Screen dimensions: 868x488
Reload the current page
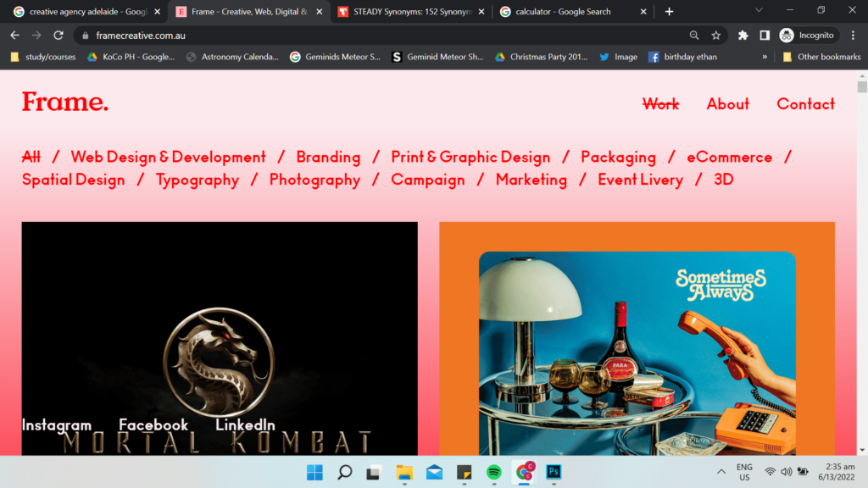point(58,36)
